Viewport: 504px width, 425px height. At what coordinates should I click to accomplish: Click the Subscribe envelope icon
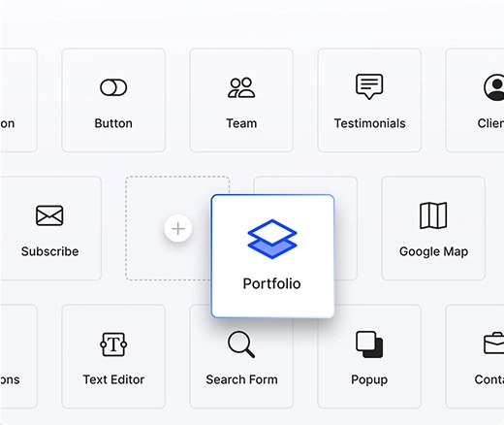tap(49, 215)
